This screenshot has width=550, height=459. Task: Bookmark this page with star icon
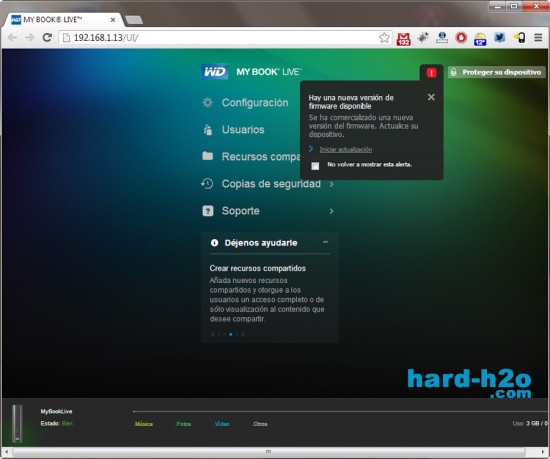pos(384,38)
